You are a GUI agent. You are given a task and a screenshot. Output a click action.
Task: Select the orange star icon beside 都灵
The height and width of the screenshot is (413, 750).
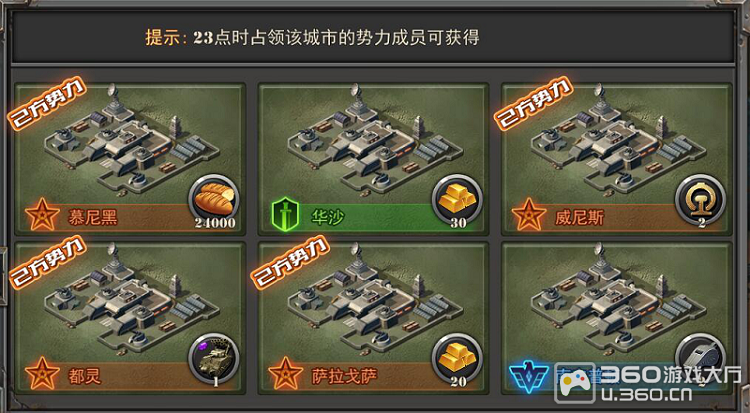tap(43, 373)
